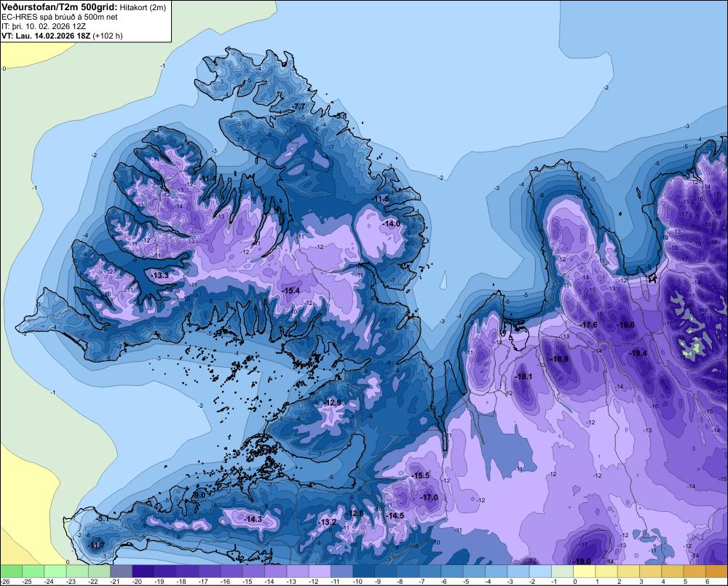Screen dimensions: 728x586
Task: Click the legend swatch between 3 and 4 labels
Action: 651,571
